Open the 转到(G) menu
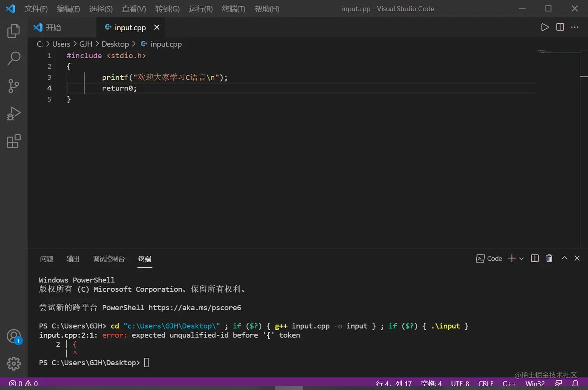Viewport: 588px width, 390px height. coord(167,9)
